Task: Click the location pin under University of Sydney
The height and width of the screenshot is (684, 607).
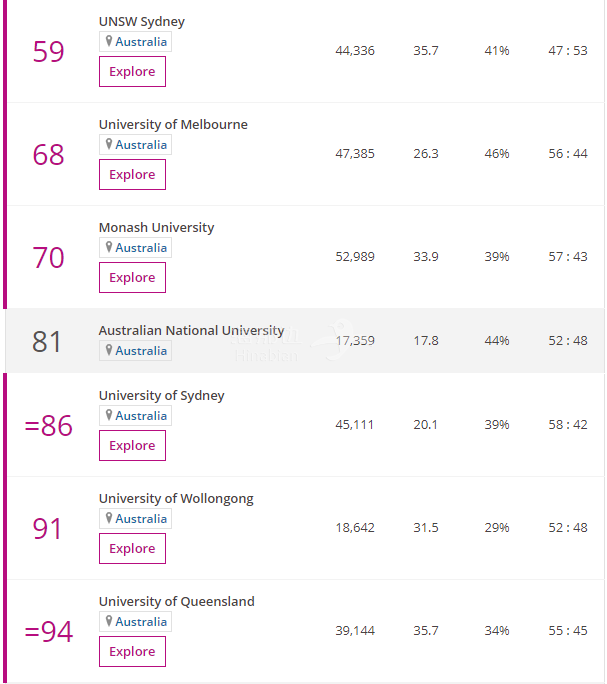Action: tap(109, 415)
